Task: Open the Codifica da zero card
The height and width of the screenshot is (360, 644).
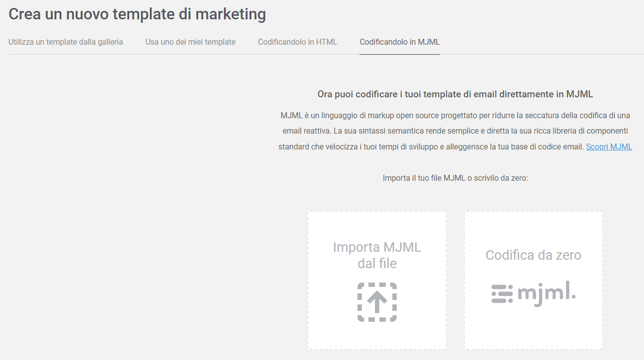Action: tap(533, 280)
